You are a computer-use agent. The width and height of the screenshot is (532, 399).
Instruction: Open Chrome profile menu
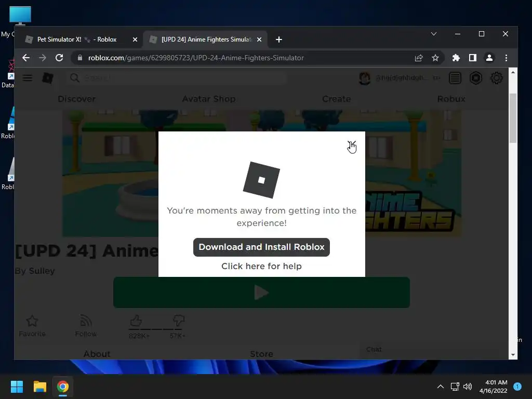pos(489,58)
